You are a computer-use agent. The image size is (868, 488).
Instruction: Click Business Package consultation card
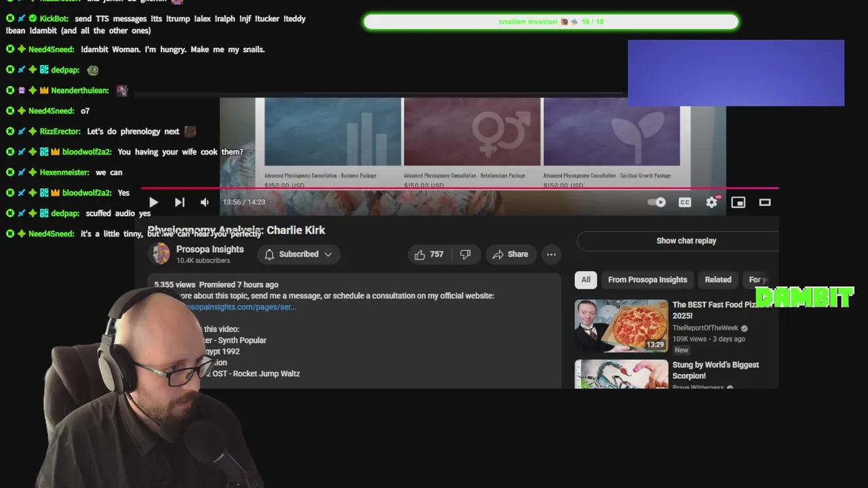point(333,143)
